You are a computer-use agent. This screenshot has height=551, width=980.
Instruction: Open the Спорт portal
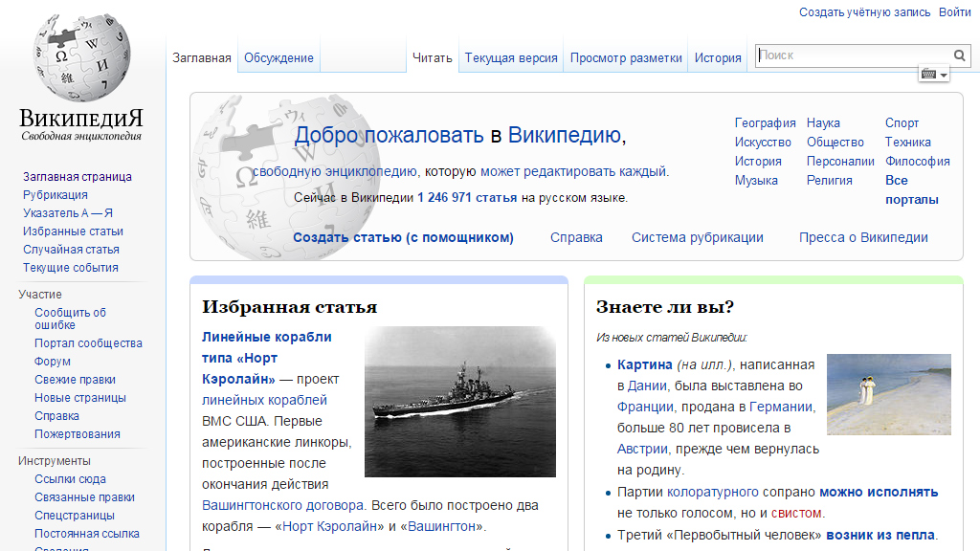[x=902, y=123]
